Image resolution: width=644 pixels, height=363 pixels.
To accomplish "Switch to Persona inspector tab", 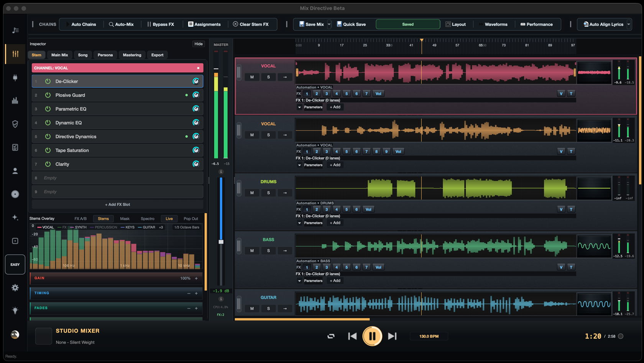I will [105, 55].
